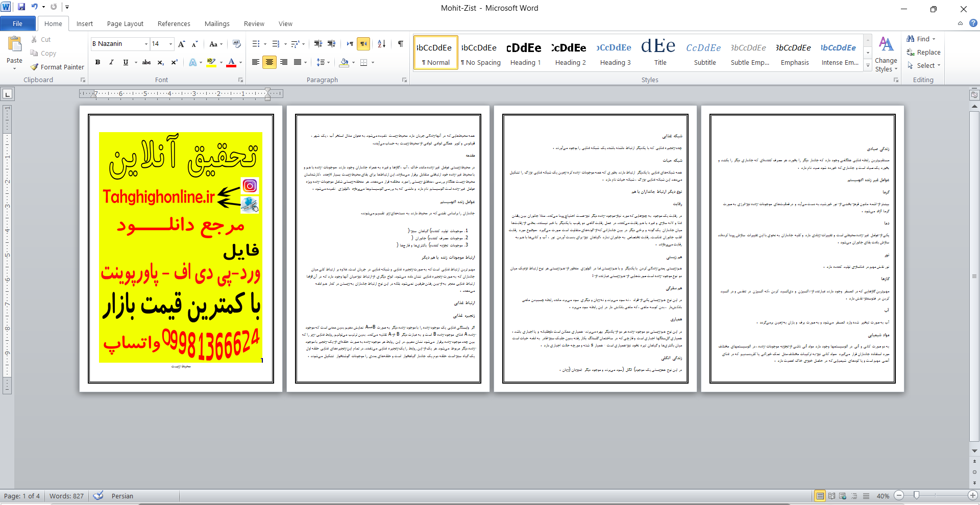Screen dimensions: 980x505
Task: Toggle Strikethrough formatting
Action: (x=146, y=62)
